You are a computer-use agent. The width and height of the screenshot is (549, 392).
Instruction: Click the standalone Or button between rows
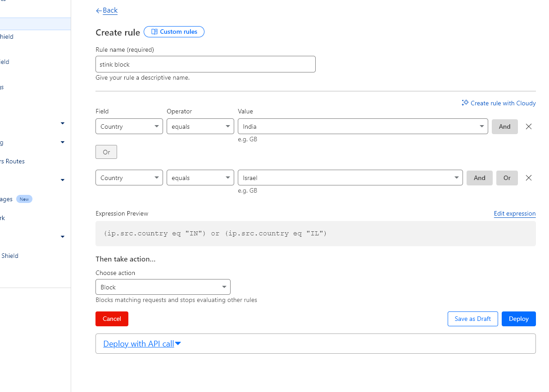click(x=106, y=152)
